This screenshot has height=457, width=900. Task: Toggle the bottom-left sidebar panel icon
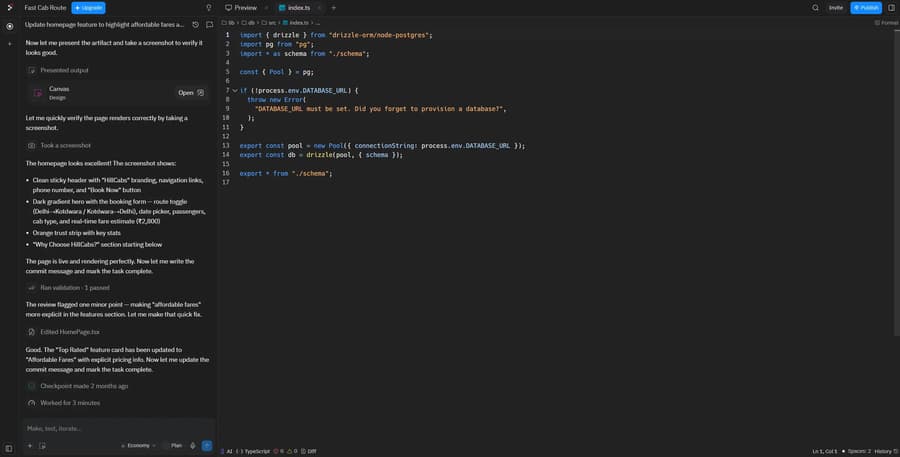[9, 448]
